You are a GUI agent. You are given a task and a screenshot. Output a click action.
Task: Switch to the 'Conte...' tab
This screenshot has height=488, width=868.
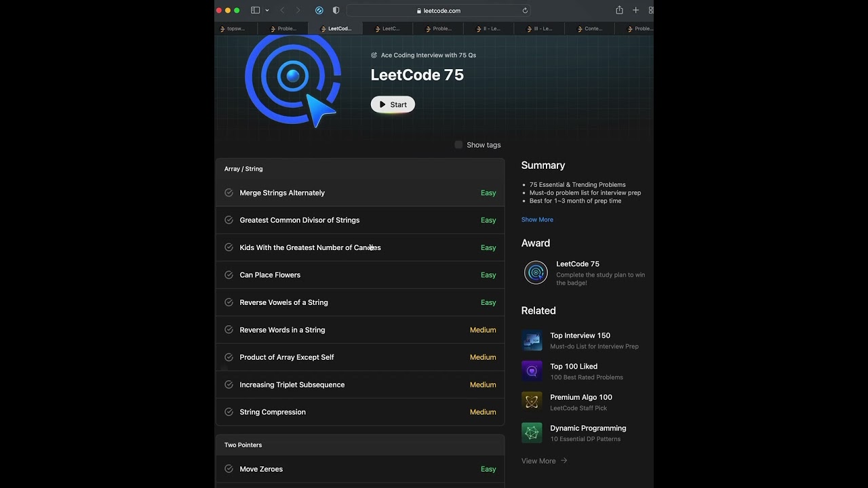click(589, 28)
